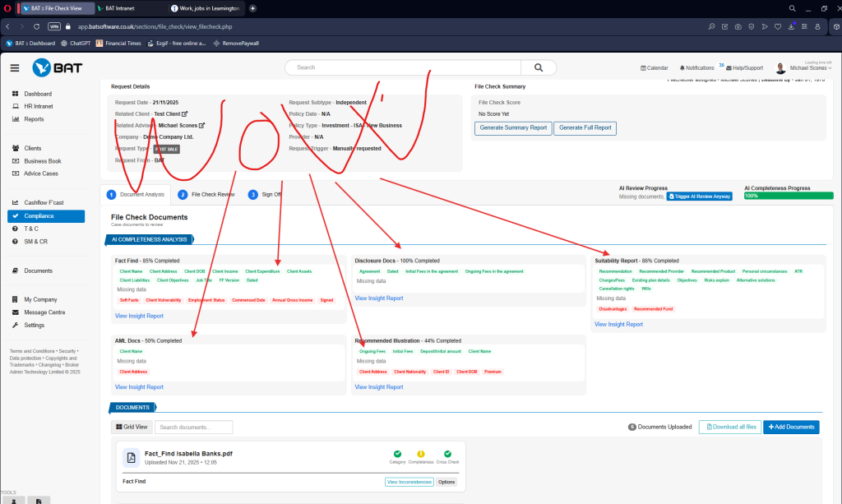Click the Search documents input field
The width and height of the screenshot is (842, 504).
194,427
